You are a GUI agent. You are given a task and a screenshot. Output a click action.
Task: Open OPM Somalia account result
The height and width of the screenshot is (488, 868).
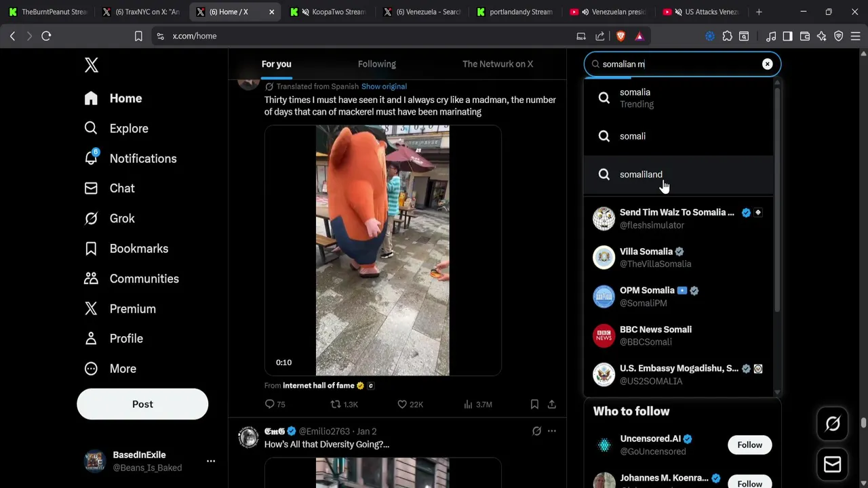coord(678,296)
